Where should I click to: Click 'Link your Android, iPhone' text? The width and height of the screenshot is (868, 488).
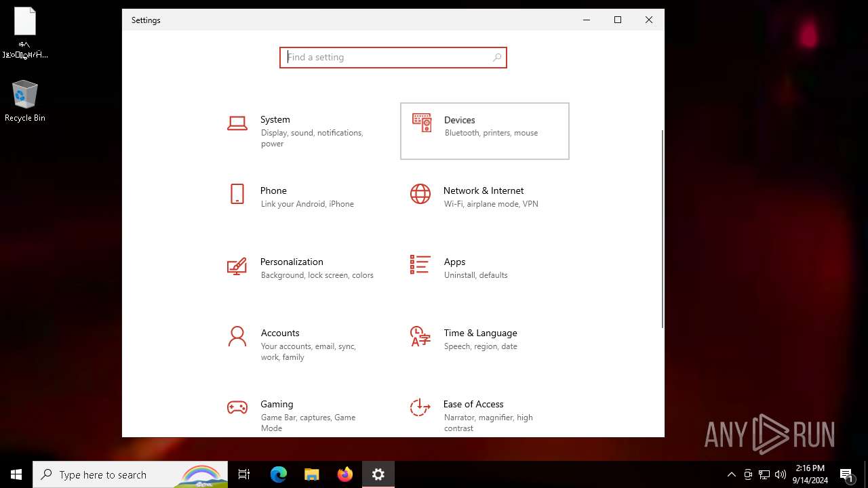click(307, 204)
